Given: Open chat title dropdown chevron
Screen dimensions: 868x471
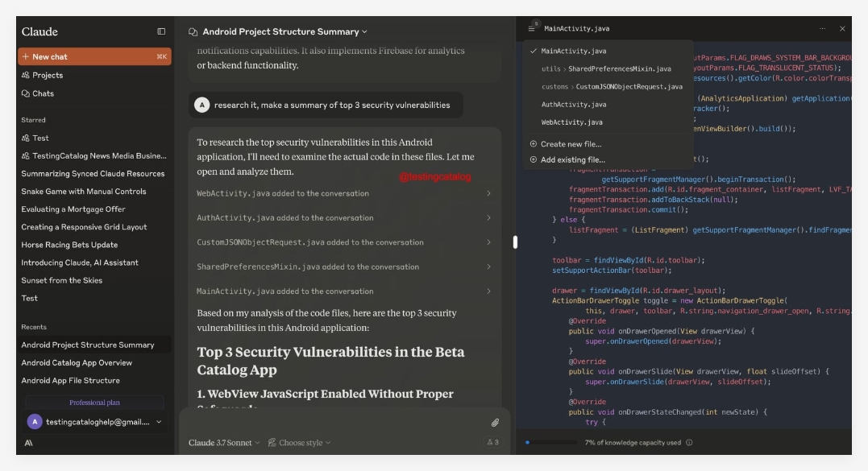Looking at the screenshot, I should tap(364, 32).
